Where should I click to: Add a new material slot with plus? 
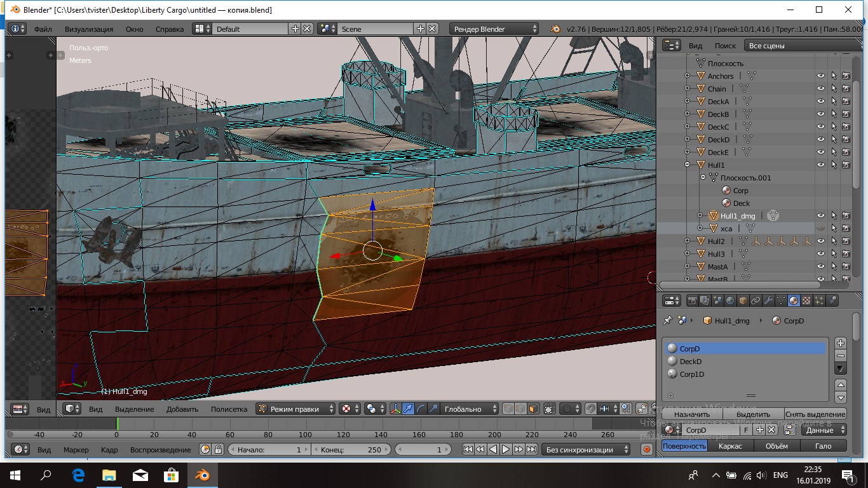840,344
